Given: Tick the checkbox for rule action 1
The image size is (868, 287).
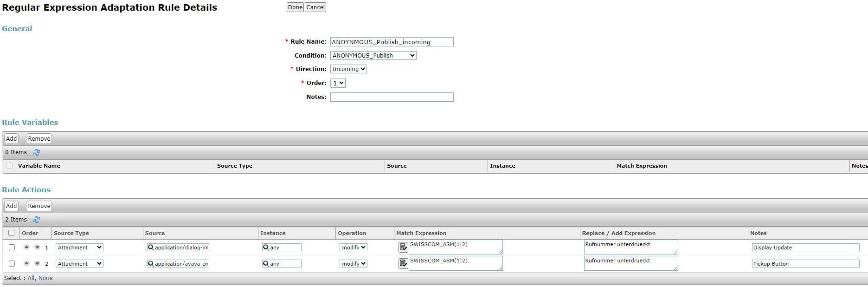Looking at the screenshot, I should click(x=12, y=248).
